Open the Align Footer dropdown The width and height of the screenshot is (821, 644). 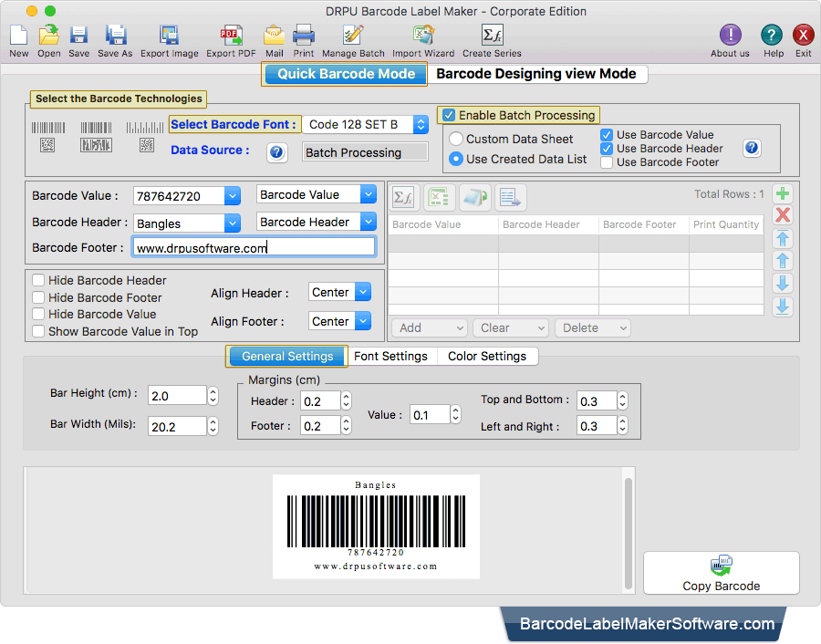[x=363, y=321]
